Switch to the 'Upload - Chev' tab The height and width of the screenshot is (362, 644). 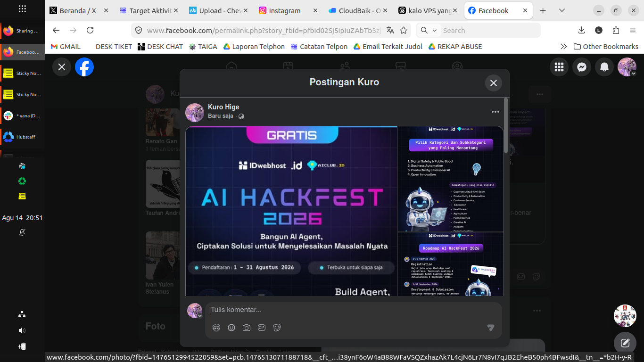[217, 10]
